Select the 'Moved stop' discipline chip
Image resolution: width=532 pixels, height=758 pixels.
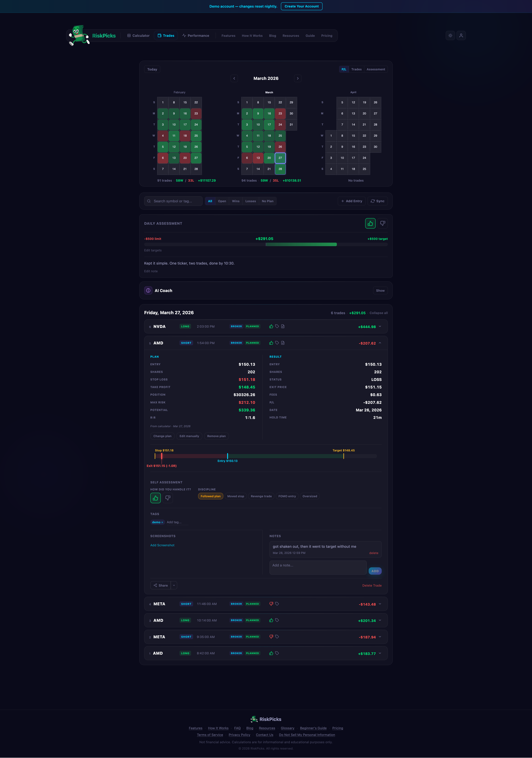(x=235, y=496)
